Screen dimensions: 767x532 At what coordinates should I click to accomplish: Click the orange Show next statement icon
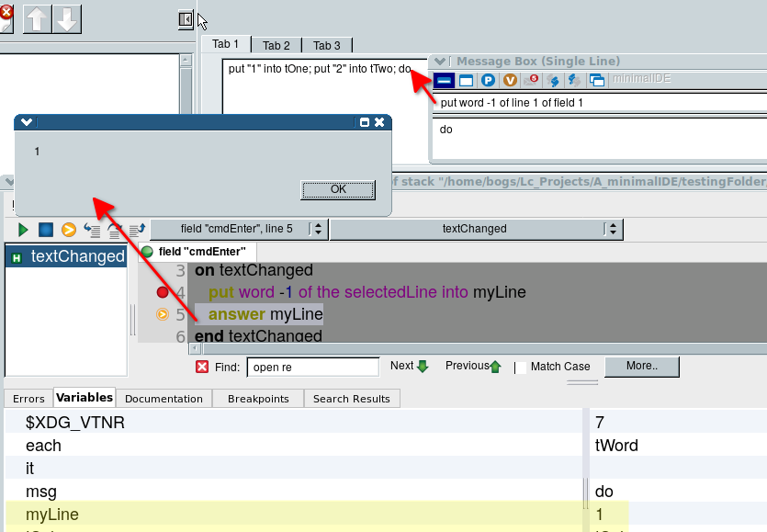pyautogui.click(x=69, y=230)
